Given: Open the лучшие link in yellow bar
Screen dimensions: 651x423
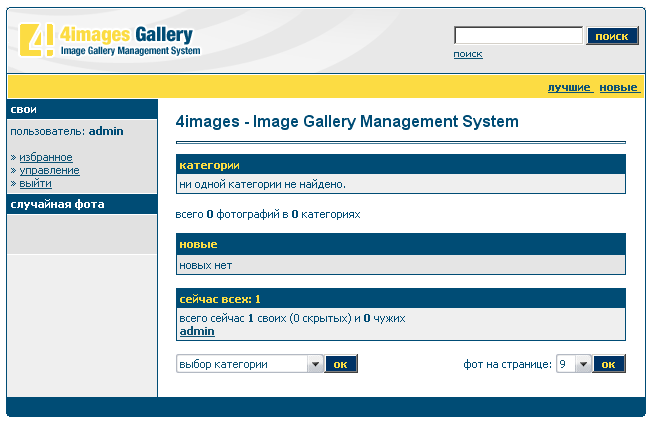Looking at the screenshot, I should pyautogui.click(x=569, y=88).
